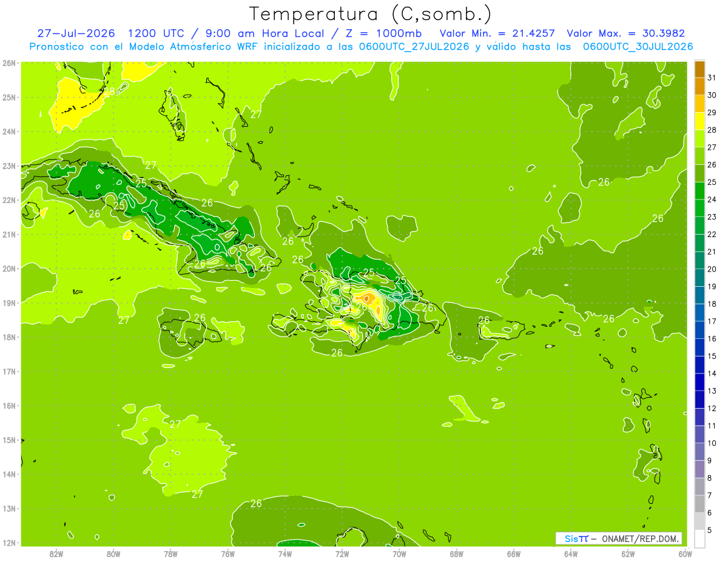Viewport: 728px width, 562px height.
Task: Click the number 16 on the color legend
Action: pyautogui.click(x=712, y=339)
